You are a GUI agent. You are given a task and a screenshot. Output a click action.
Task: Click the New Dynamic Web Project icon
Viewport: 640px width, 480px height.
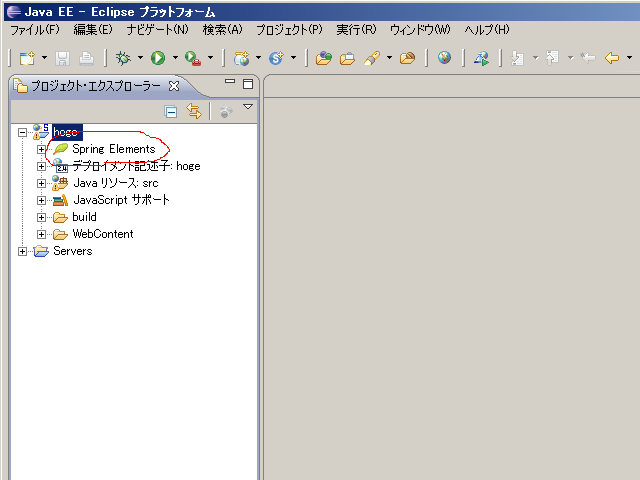[x=242, y=58]
